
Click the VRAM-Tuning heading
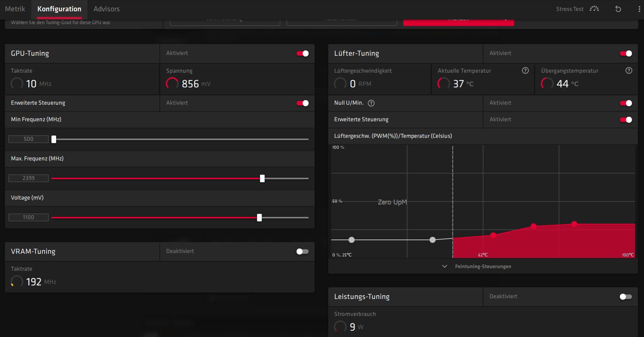pos(33,252)
